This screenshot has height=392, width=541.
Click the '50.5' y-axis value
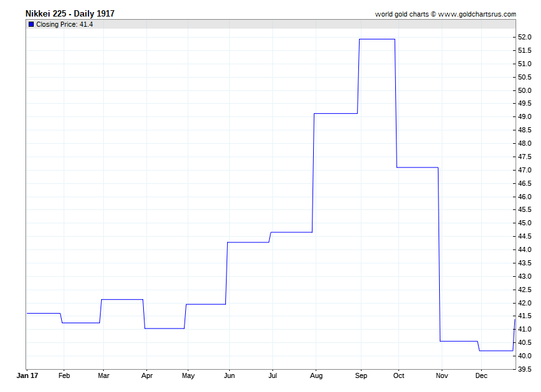[524, 77]
